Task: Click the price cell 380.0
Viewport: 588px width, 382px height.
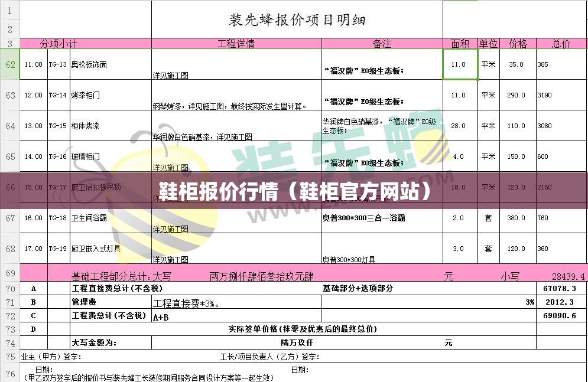Action: tap(518, 218)
